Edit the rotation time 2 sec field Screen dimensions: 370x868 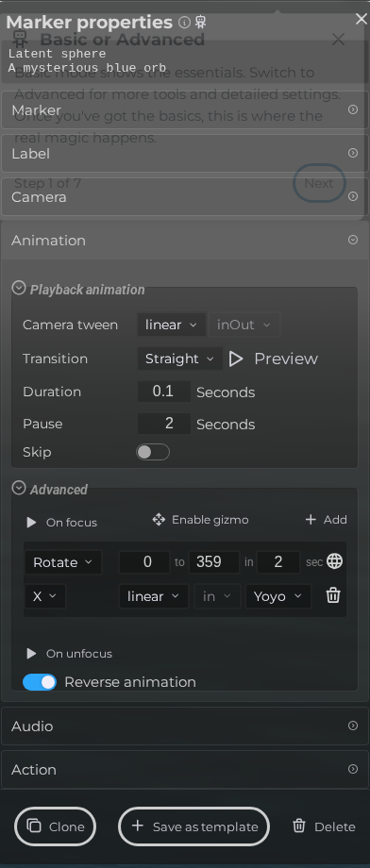click(278, 562)
